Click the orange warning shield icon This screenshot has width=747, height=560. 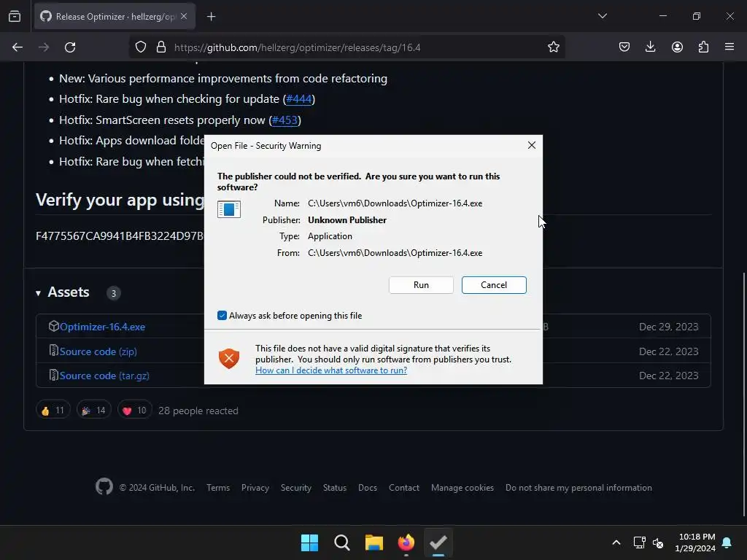click(x=229, y=359)
